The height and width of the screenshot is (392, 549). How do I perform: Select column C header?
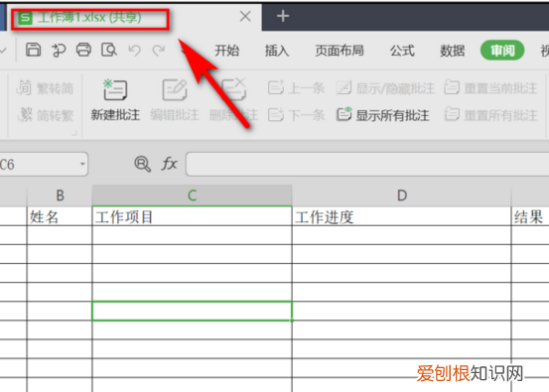[192, 196]
